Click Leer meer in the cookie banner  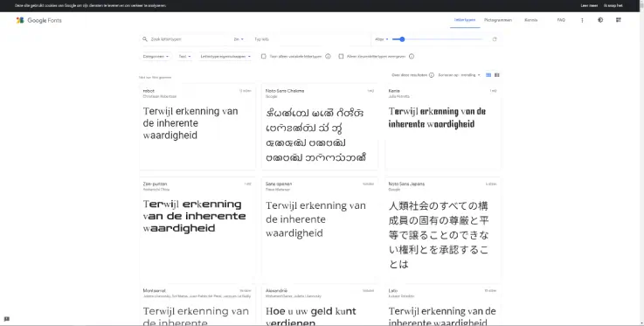589,6
